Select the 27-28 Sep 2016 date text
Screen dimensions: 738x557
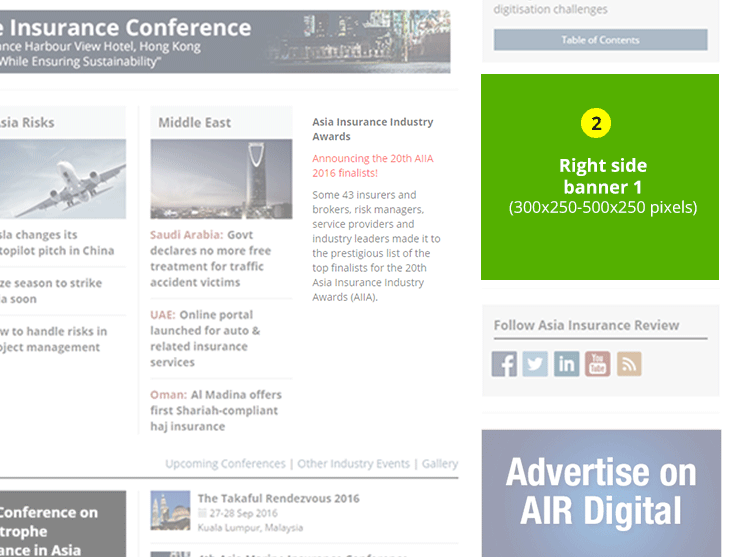click(x=243, y=513)
